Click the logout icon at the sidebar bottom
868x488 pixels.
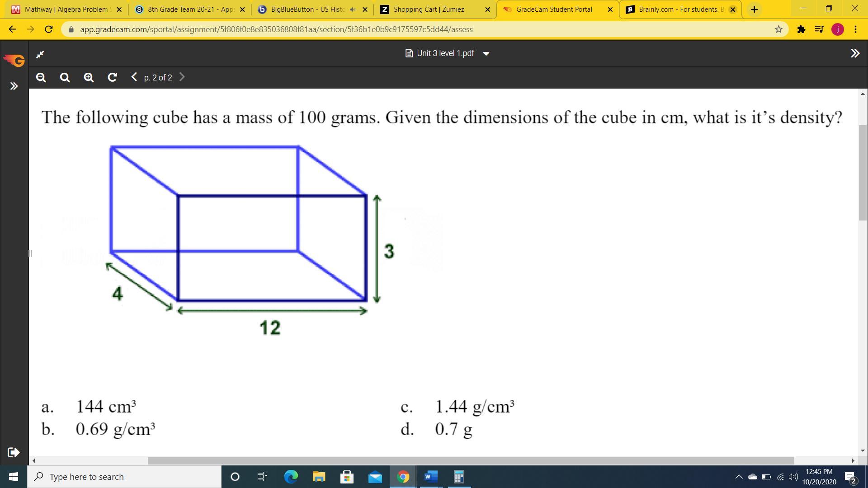click(x=14, y=452)
